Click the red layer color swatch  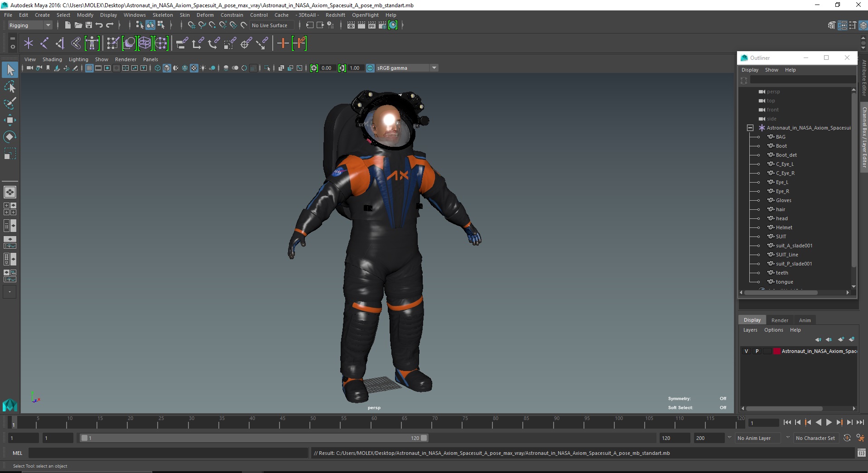tap(776, 351)
